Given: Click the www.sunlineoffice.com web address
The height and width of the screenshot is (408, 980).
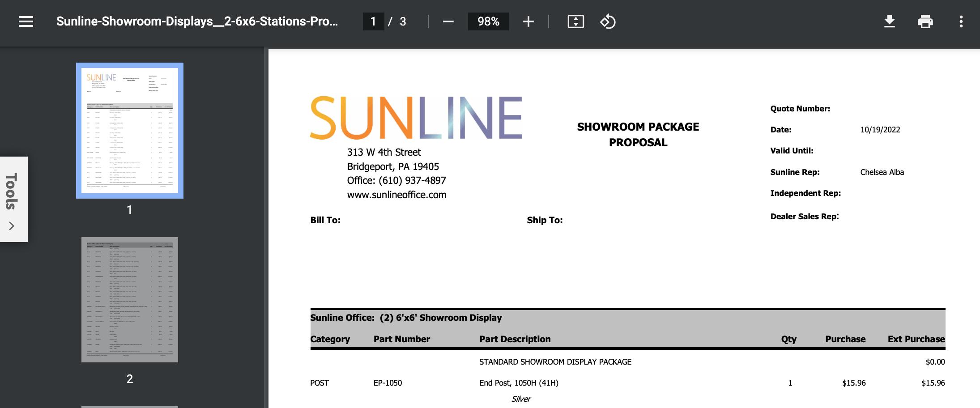Looking at the screenshot, I should (x=396, y=195).
